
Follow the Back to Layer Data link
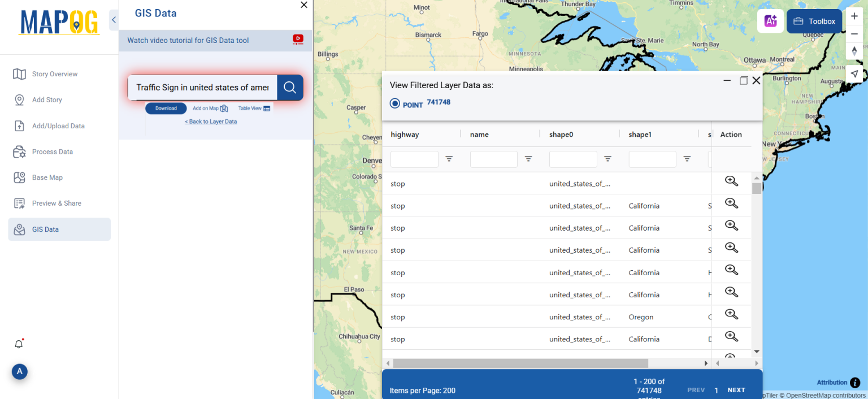[211, 121]
